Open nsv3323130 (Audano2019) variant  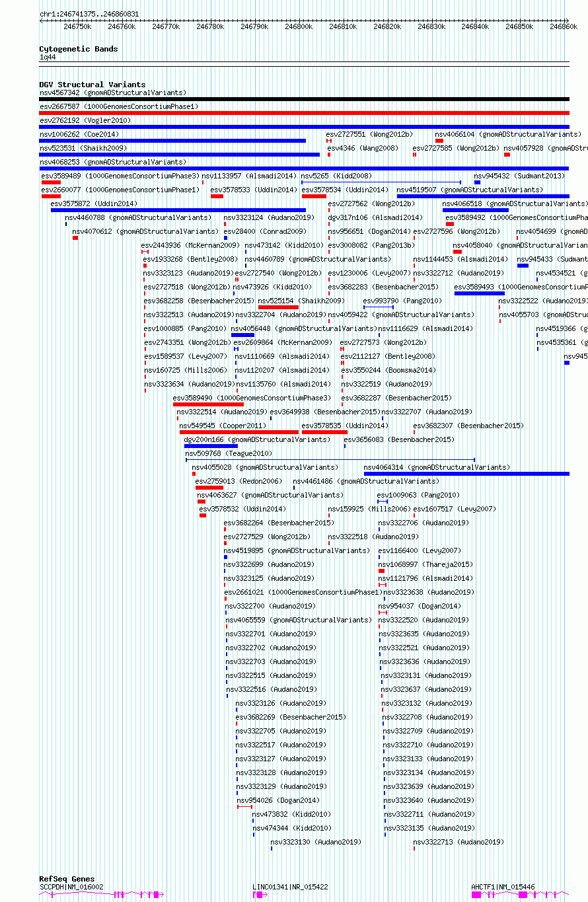click(316, 842)
